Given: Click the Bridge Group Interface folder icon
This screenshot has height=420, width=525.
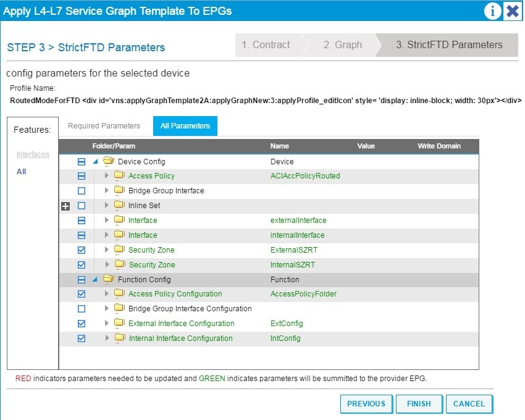Looking at the screenshot, I should coord(120,190).
